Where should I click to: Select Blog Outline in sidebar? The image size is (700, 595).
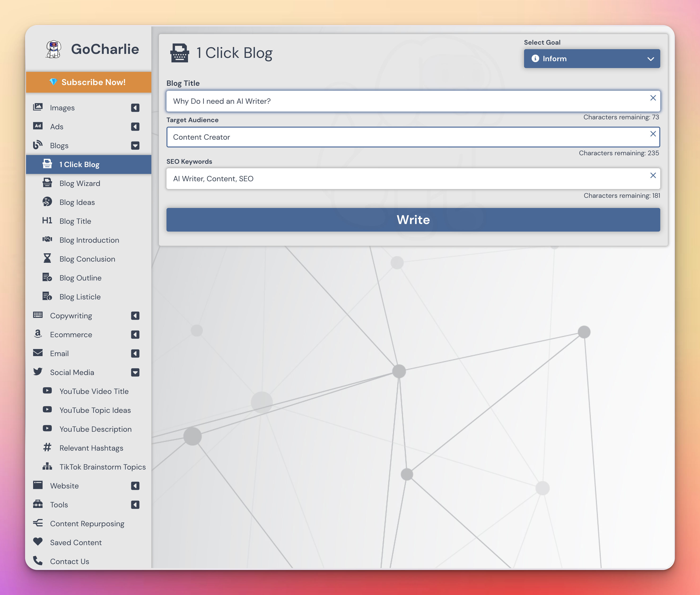coord(89,278)
